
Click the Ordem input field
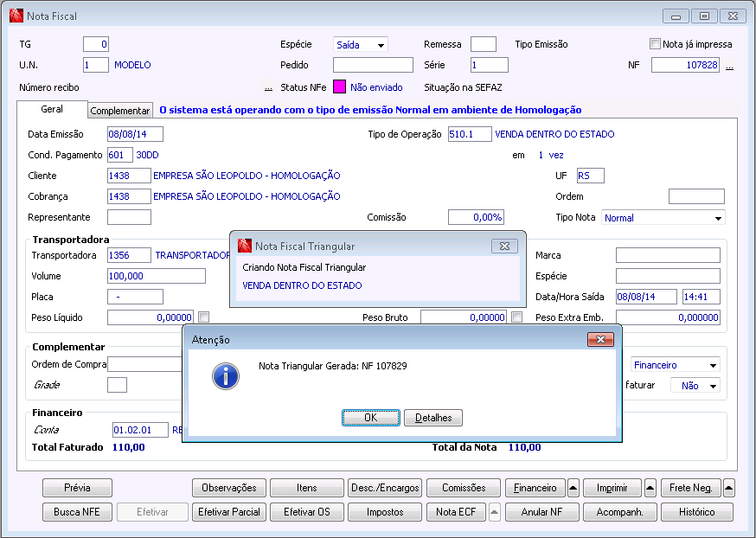(x=696, y=196)
